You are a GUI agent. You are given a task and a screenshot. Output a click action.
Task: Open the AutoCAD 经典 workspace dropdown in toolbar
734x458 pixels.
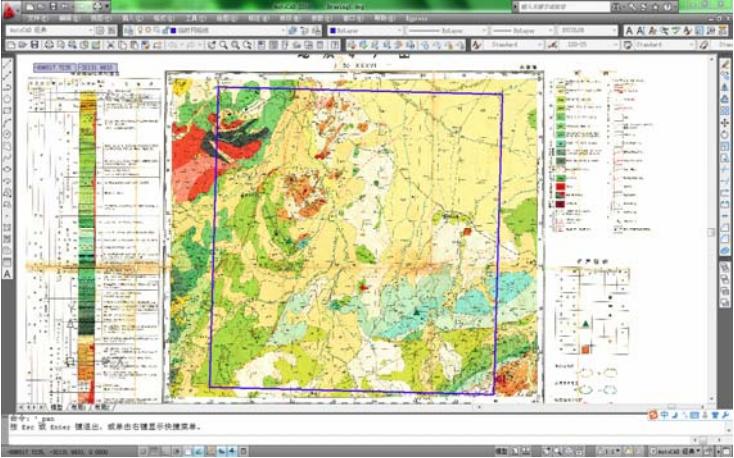click(50, 31)
